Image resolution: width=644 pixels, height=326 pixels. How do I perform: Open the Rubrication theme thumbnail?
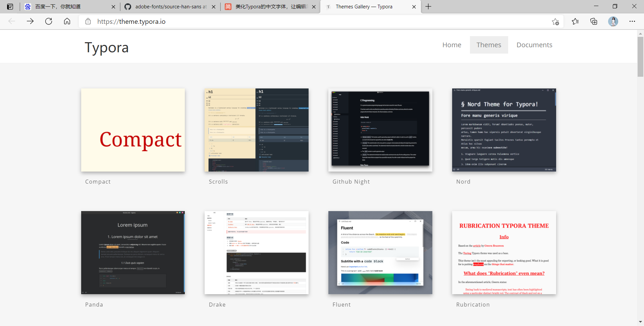(x=504, y=253)
